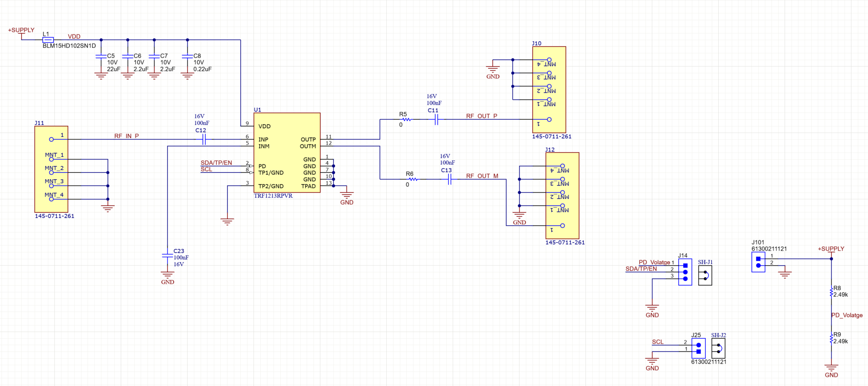Select the SH-J1 shunt jumper symbol
The width and height of the screenshot is (868, 386).
(x=705, y=275)
